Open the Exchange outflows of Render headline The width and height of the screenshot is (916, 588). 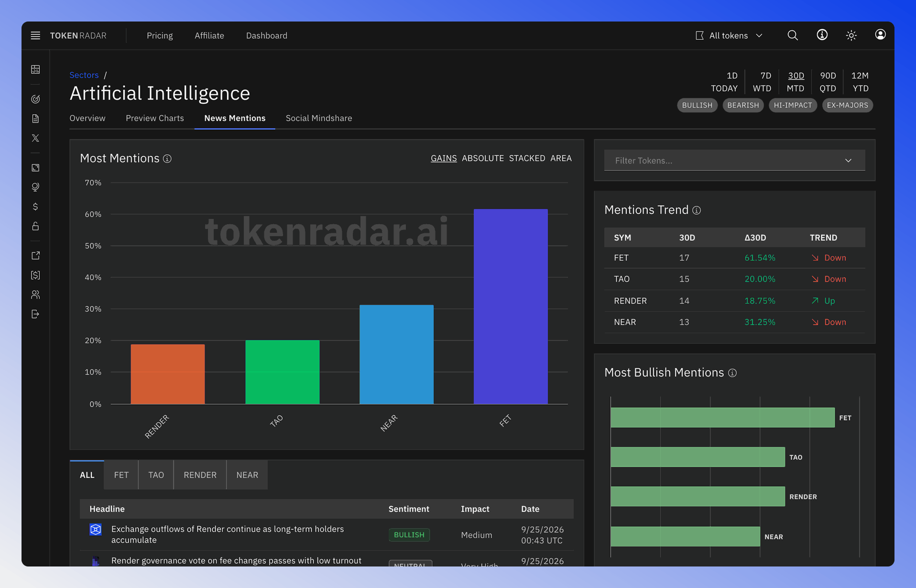click(228, 534)
